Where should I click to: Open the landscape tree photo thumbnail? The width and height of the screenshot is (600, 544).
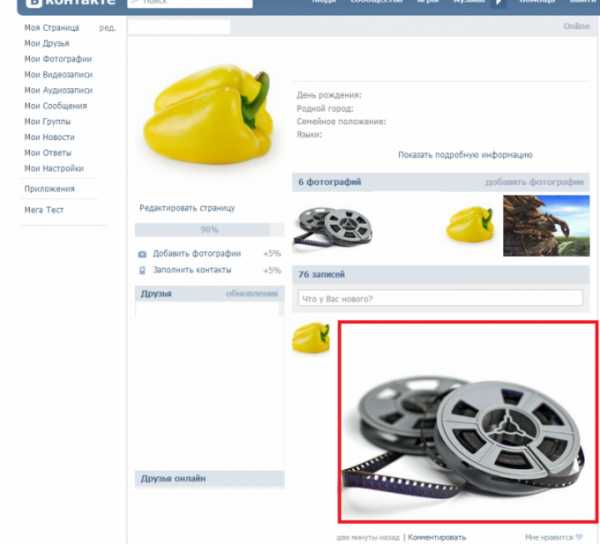[546, 226]
